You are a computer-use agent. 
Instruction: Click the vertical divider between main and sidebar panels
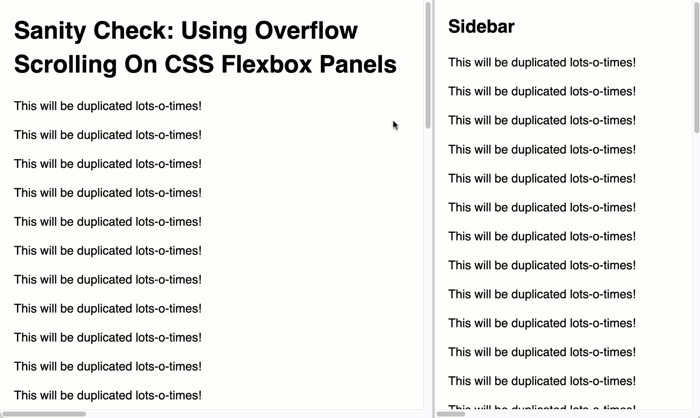pyautogui.click(x=433, y=209)
